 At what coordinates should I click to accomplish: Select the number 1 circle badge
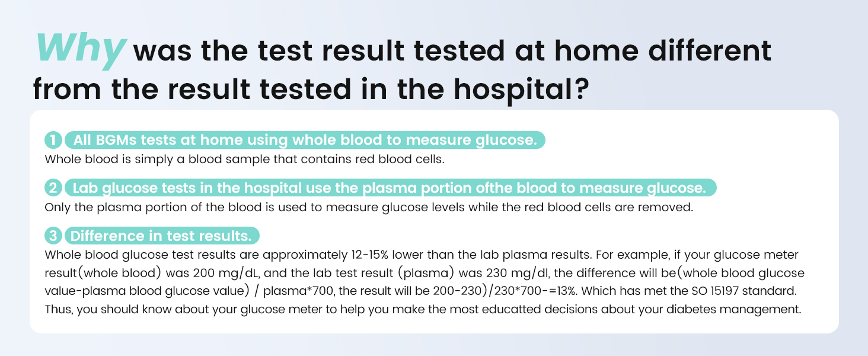tap(53, 141)
